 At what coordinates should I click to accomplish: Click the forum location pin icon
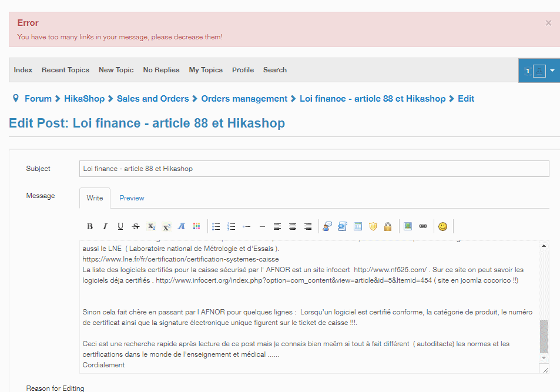(16, 98)
